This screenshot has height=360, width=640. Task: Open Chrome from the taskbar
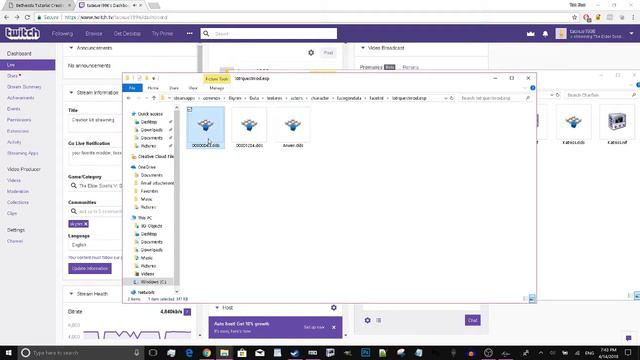click(x=207, y=353)
